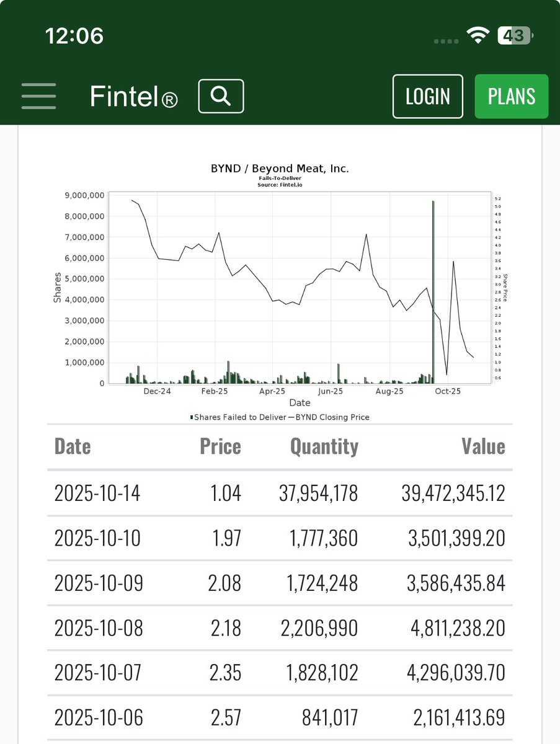Select the date 2025-10-09
The height and width of the screenshot is (744, 560).
pos(99,583)
